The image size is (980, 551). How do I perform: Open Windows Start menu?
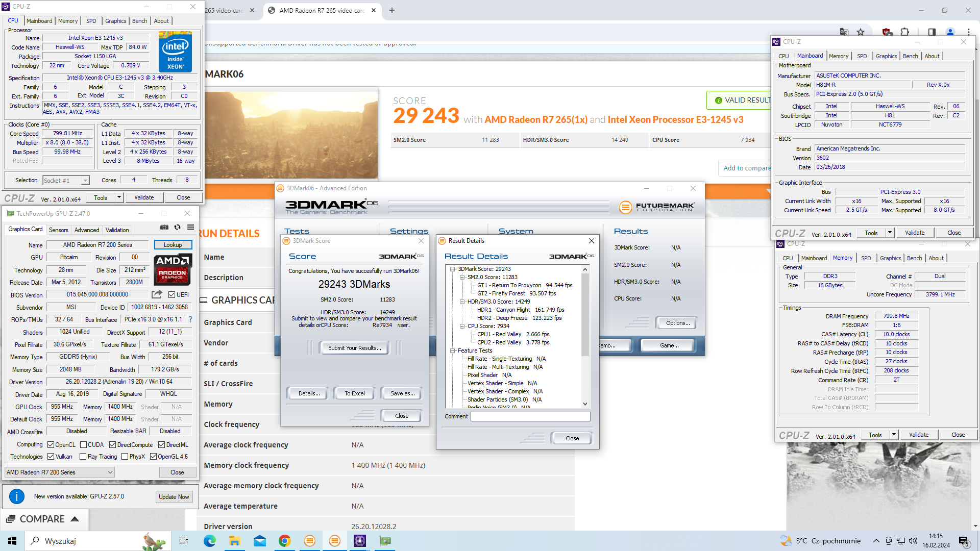point(12,541)
